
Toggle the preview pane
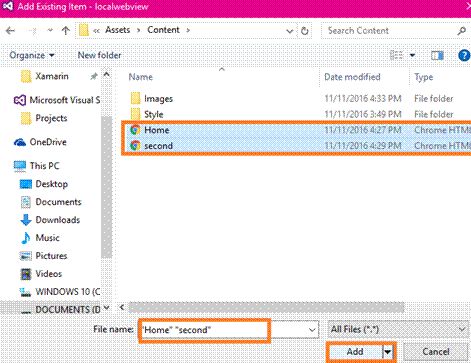[x=437, y=55]
